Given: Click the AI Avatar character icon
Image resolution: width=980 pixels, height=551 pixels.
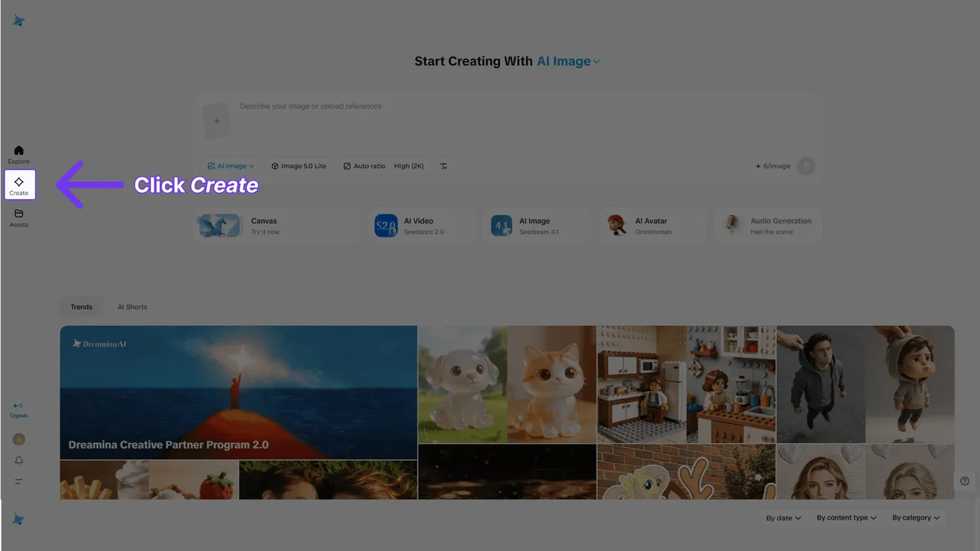Looking at the screenshot, I should 617,226.
